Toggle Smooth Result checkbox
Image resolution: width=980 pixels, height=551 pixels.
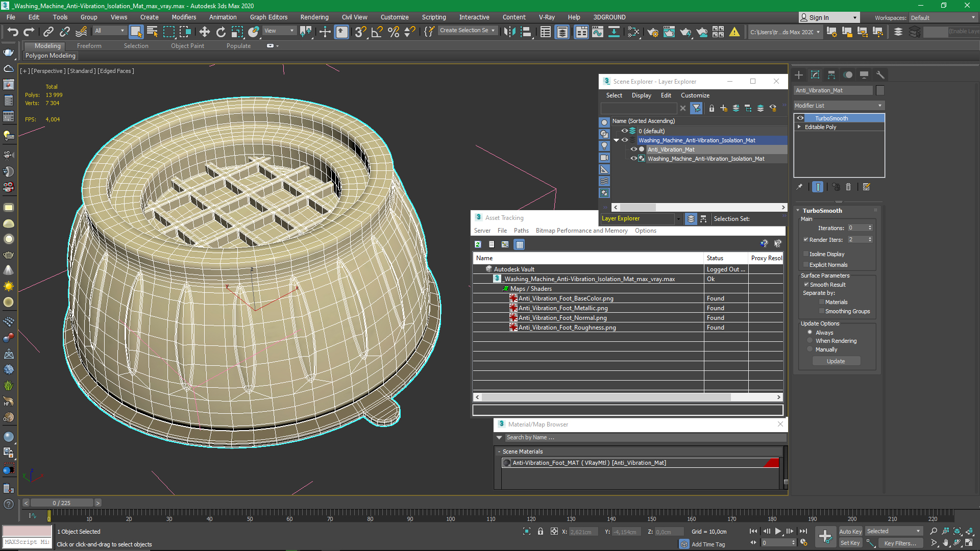[x=806, y=284]
